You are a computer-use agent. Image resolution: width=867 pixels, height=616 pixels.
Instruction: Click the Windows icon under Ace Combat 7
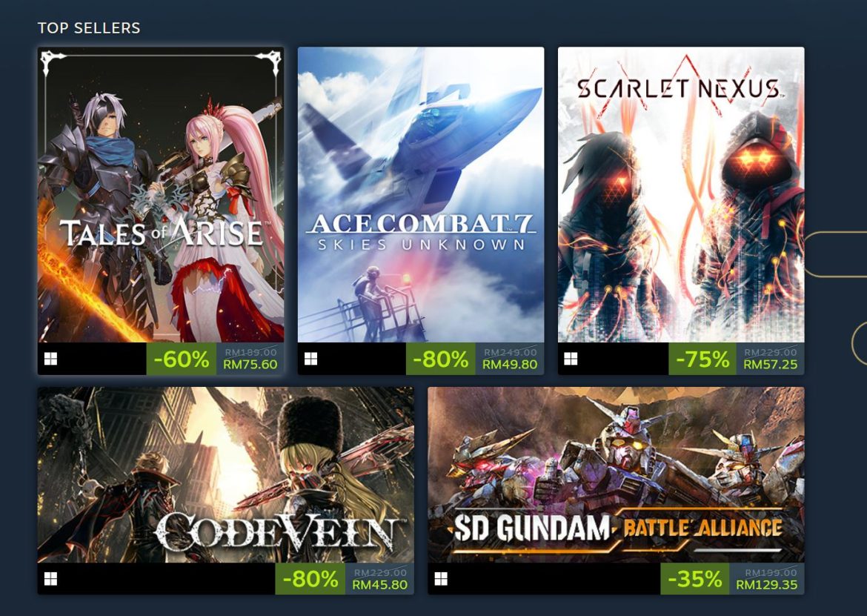pos(310,359)
